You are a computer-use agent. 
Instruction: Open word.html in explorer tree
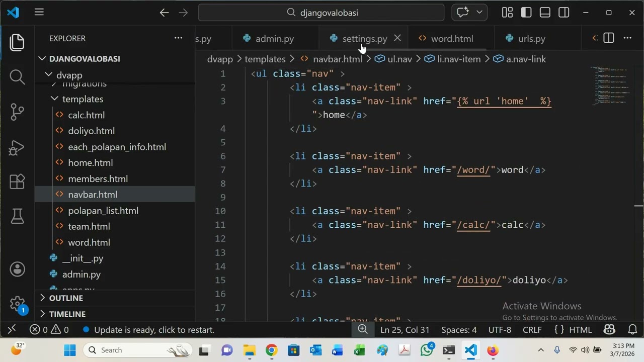(x=115, y=242)
